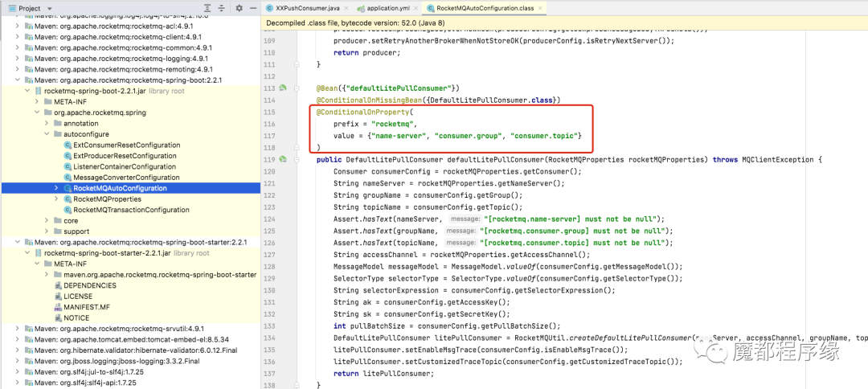
Task: Click the core folder icon
Action: click(58, 220)
